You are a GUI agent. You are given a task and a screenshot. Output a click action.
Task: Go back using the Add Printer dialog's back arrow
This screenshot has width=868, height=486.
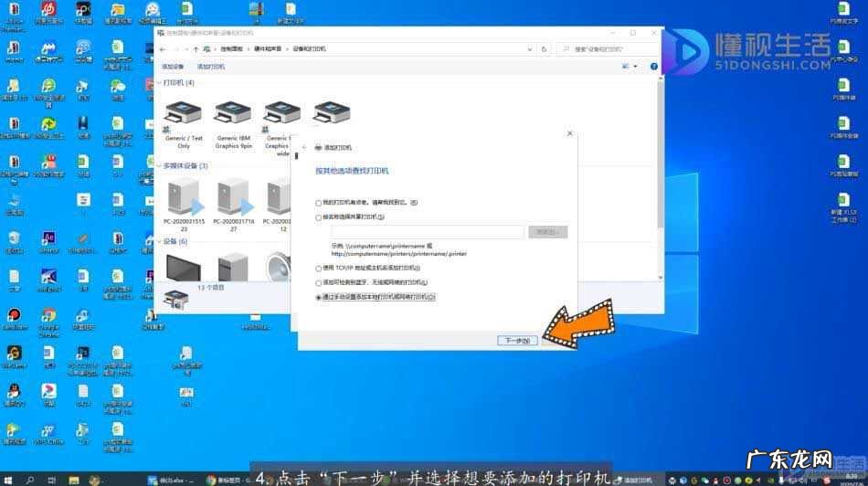tap(304, 148)
